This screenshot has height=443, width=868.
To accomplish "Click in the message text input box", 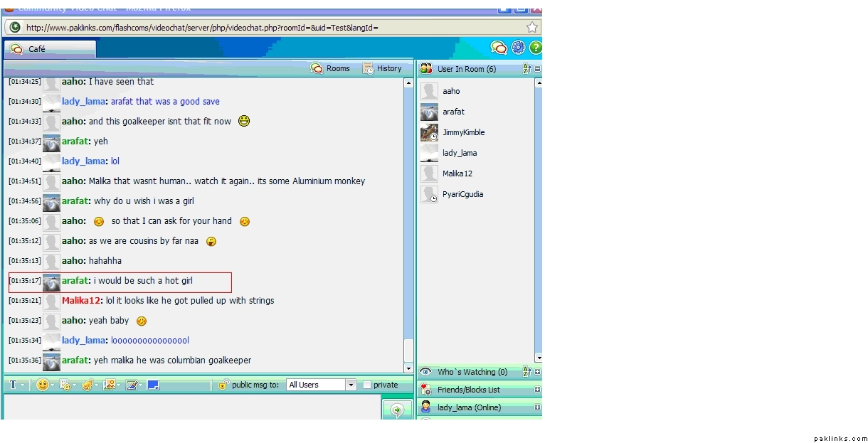I will (x=192, y=407).
